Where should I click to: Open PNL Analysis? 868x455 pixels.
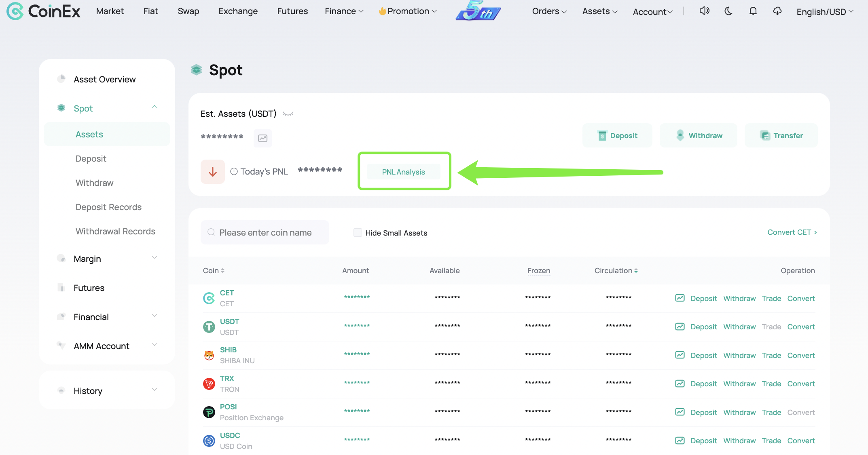coord(404,172)
